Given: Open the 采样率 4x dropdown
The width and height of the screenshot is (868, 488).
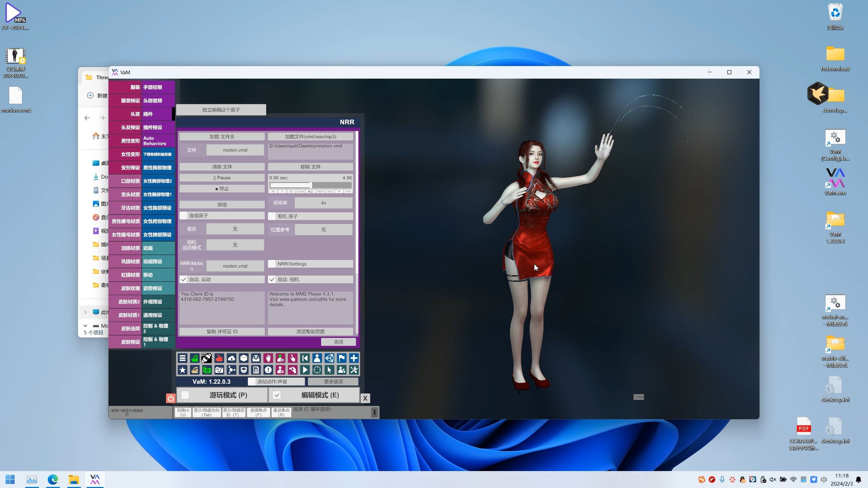Looking at the screenshot, I should pyautogui.click(x=323, y=203).
